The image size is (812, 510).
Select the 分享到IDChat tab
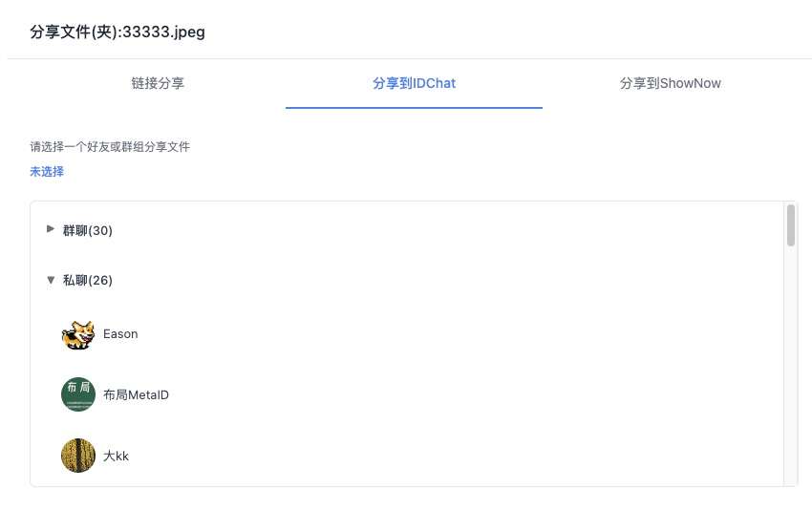414,83
